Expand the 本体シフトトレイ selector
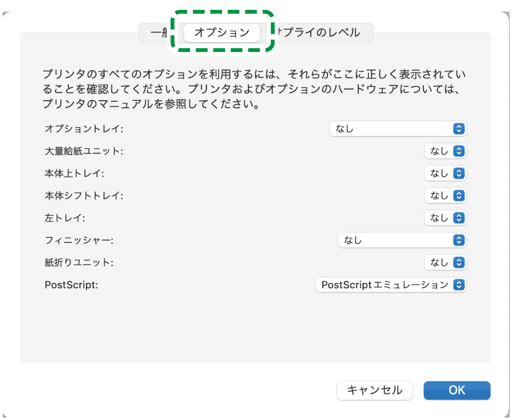The height and width of the screenshot is (420, 513). coord(445,196)
